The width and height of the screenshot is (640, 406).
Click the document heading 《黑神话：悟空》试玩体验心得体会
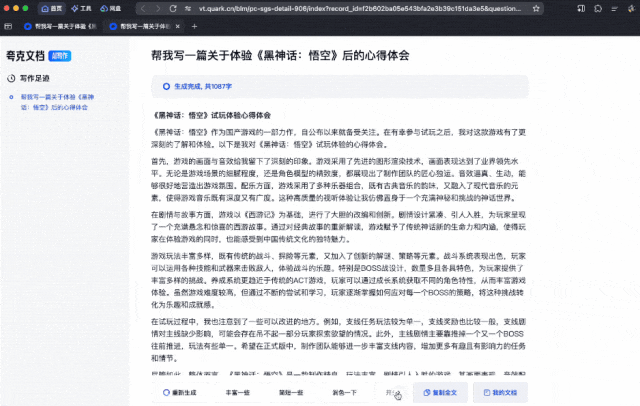(x=211, y=115)
